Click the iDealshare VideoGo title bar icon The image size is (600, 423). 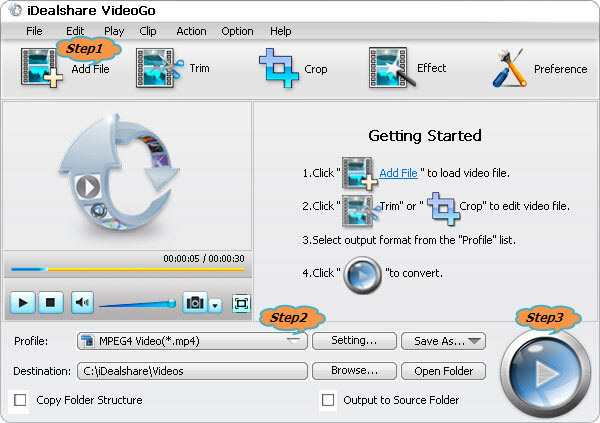point(15,10)
